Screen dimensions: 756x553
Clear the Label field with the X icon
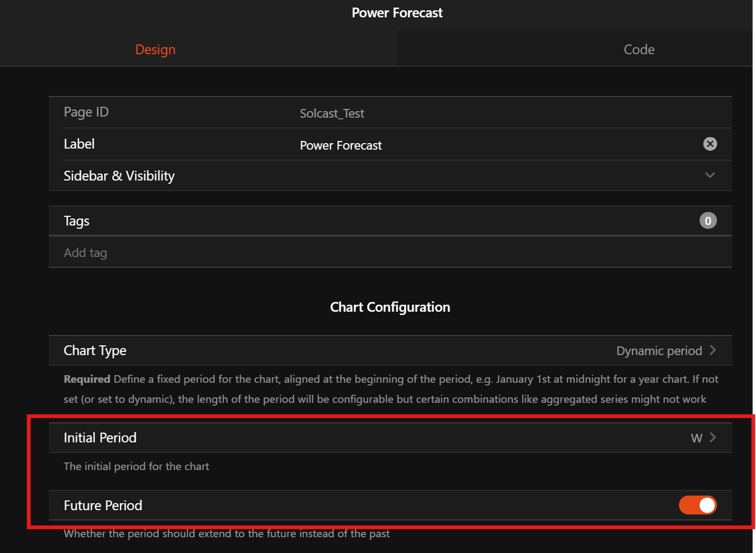pos(710,144)
